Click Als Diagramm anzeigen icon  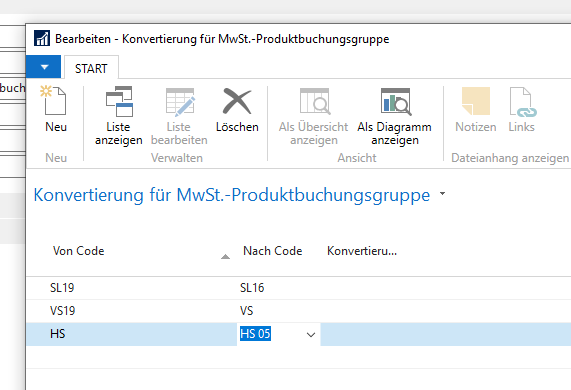pyautogui.click(x=395, y=101)
